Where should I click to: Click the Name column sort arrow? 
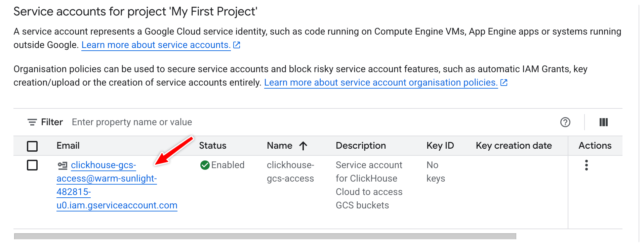(x=303, y=146)
